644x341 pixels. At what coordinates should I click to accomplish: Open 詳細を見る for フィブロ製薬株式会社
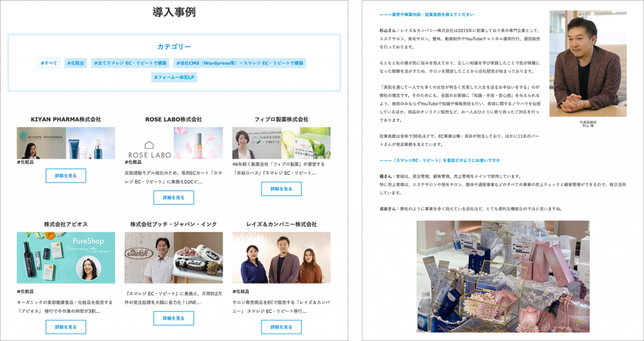[281, 189]
